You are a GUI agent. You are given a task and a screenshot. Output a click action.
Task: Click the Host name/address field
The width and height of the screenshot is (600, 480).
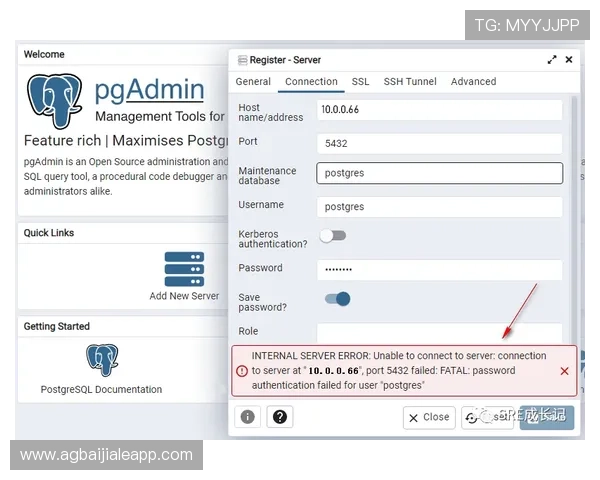[x=439, y=110]
